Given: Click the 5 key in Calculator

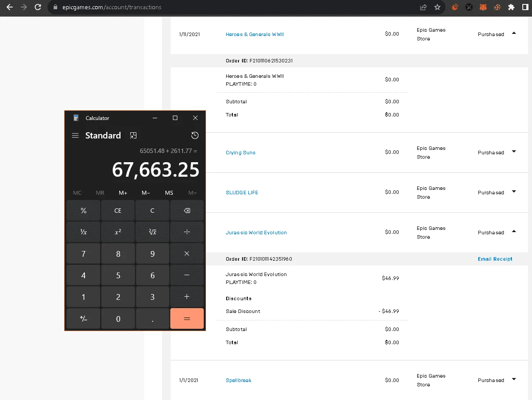Looking at the screenshot, I should 118,275.
